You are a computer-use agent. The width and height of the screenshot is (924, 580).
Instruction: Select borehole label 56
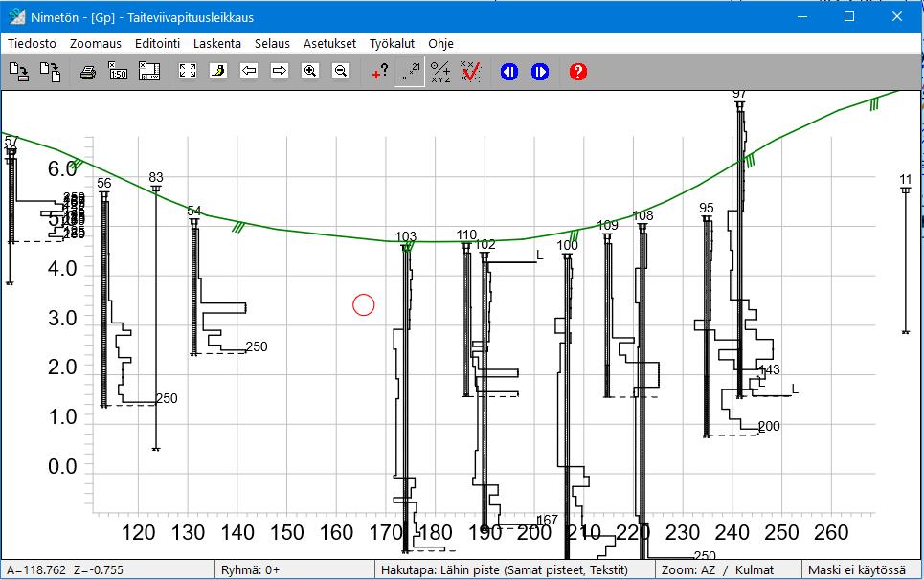[104, 183]
